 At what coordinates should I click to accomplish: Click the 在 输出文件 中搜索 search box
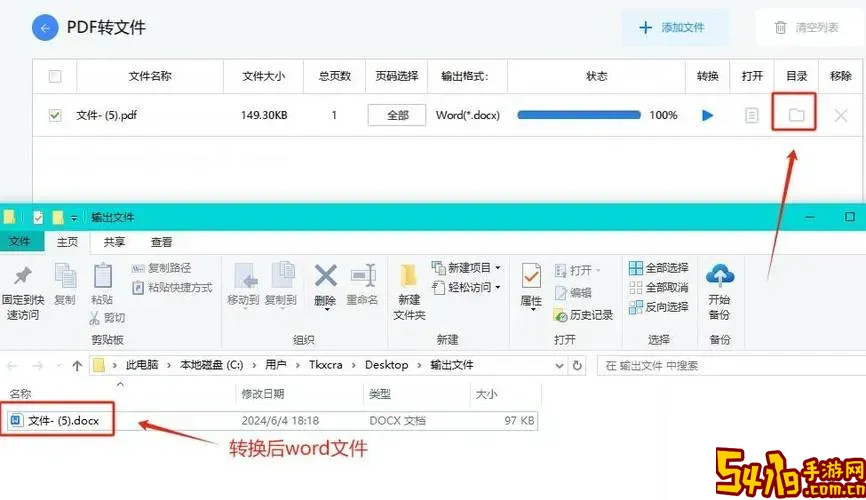732,365
